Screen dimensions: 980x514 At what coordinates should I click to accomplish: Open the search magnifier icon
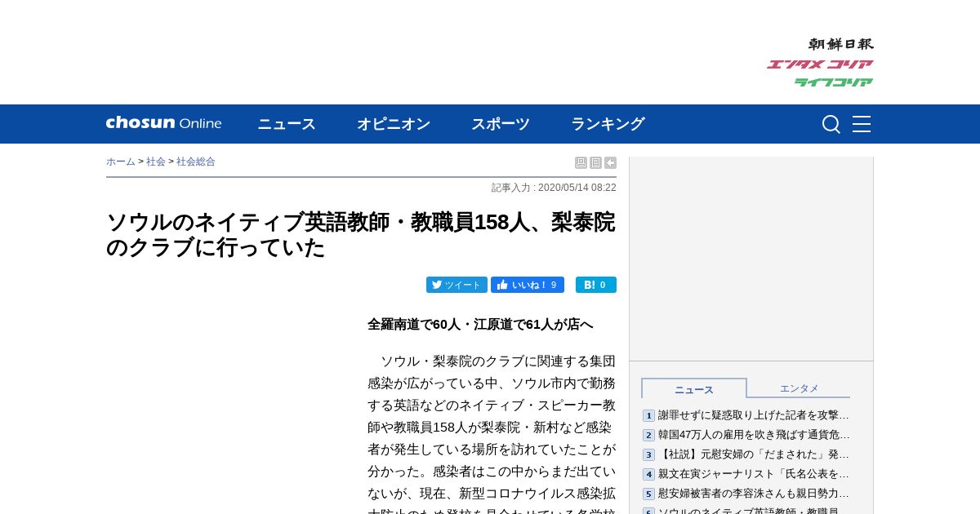[831, 124]
